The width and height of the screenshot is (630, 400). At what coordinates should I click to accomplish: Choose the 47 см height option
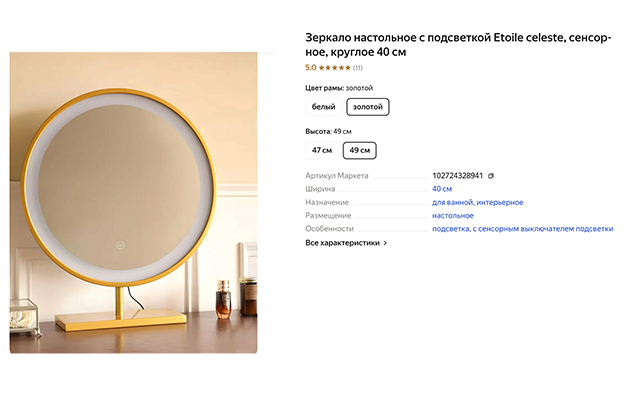point(322,150)
